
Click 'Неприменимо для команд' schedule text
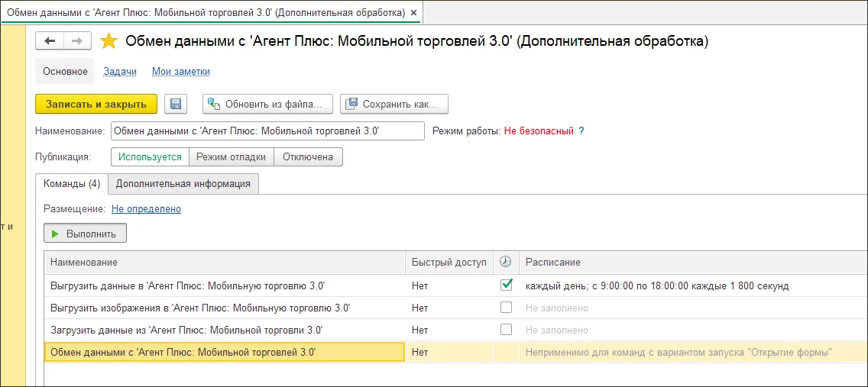[679, 352]
